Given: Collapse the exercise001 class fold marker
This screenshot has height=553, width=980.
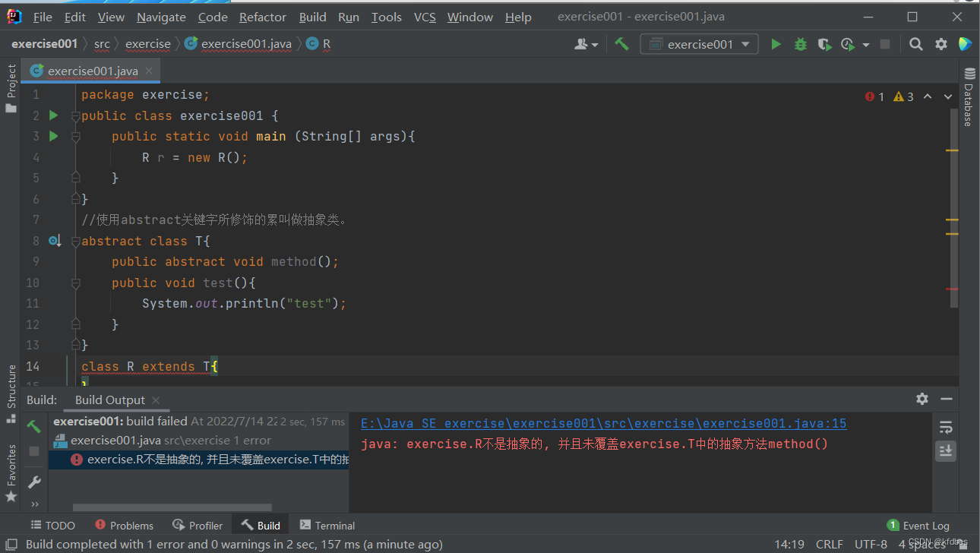Looking at the screenshot, I should tap(75, 116).
